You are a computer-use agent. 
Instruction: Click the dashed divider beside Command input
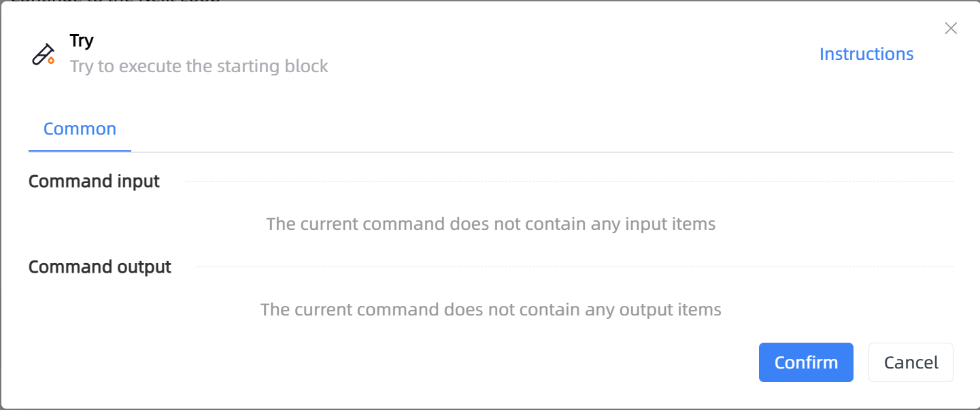(x=569, y=182)
